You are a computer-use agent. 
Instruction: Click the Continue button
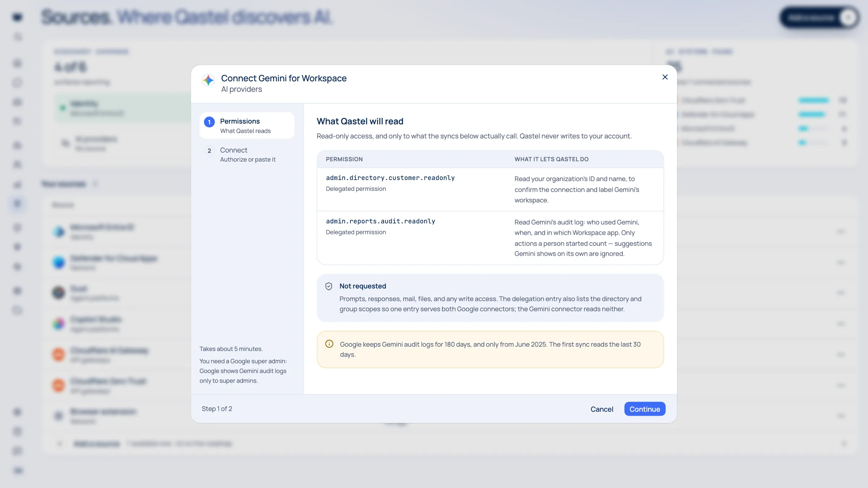pyautogui.click(x=644, y=409)
